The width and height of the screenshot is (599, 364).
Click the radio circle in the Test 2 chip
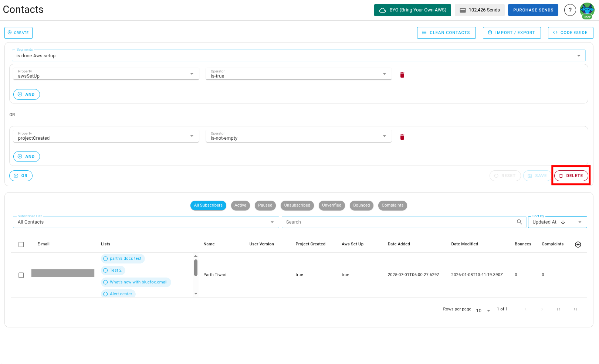click(106, 270)
